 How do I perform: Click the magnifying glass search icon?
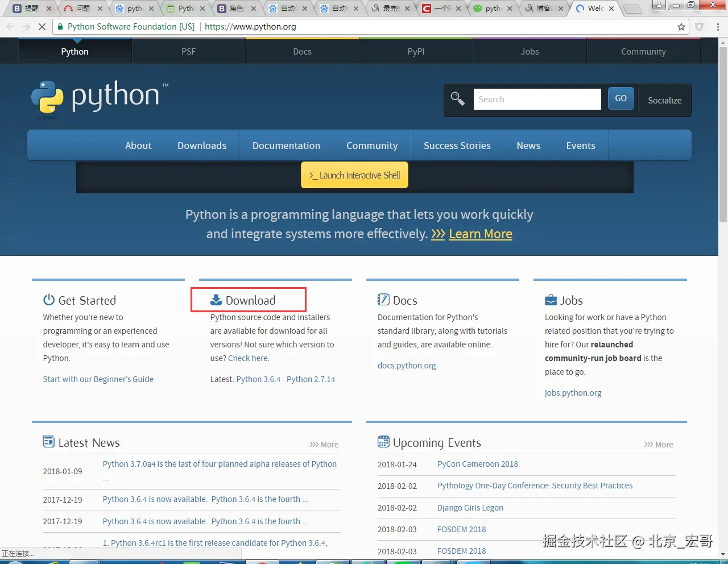(458, 99)
